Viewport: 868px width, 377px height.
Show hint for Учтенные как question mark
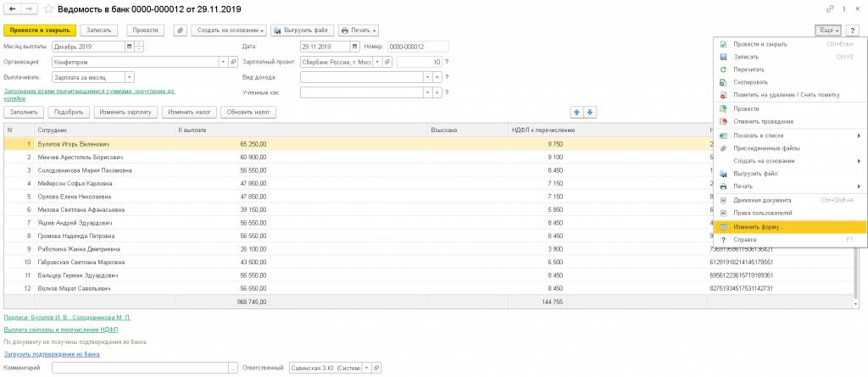(447, 93)
